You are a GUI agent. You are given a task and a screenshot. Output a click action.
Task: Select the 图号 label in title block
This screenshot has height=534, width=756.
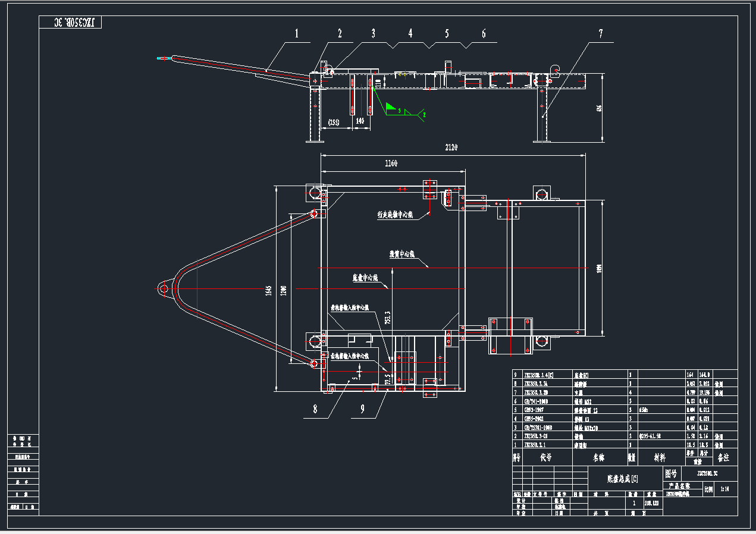click(x=672, y=475)
